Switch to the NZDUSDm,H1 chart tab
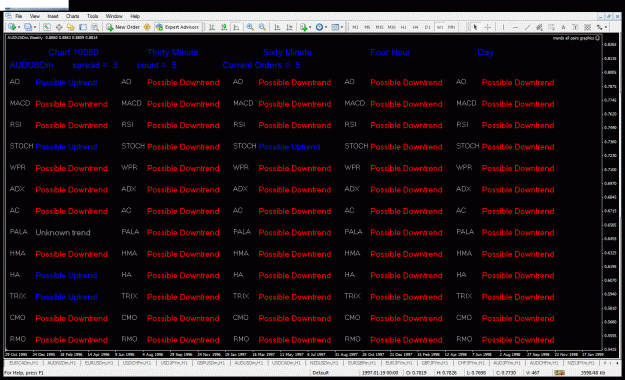Image resolution: width=625 pixels, height=380 pixels. pos(324,363)
